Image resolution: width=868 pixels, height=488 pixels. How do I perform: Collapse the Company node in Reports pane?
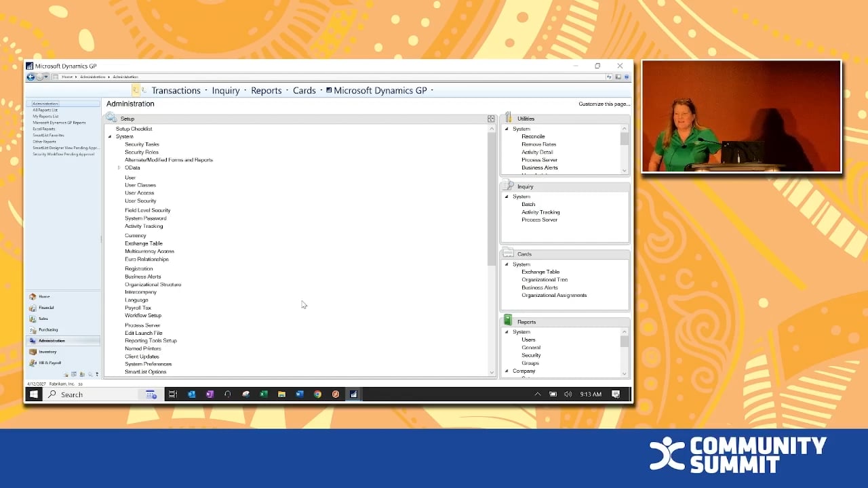pos(507,371)
